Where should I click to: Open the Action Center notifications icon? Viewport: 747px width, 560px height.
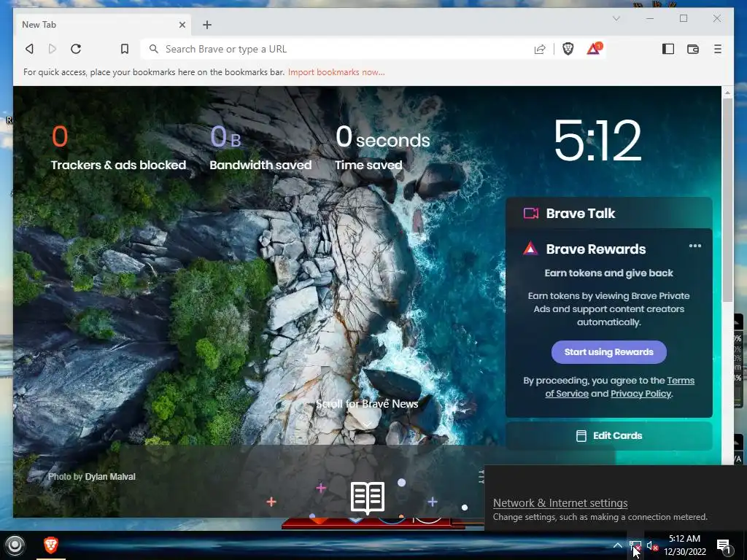click(x=723, y=545)
